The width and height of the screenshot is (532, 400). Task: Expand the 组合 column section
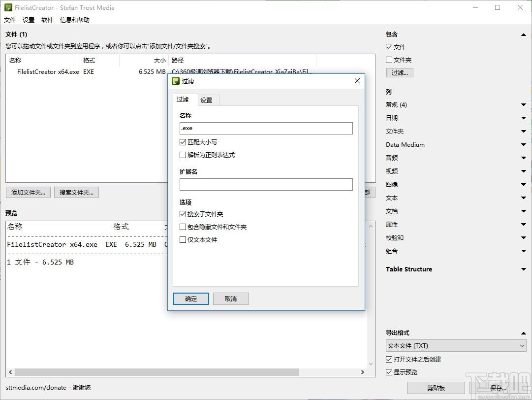pyautogui.click(x=524, y=251)
